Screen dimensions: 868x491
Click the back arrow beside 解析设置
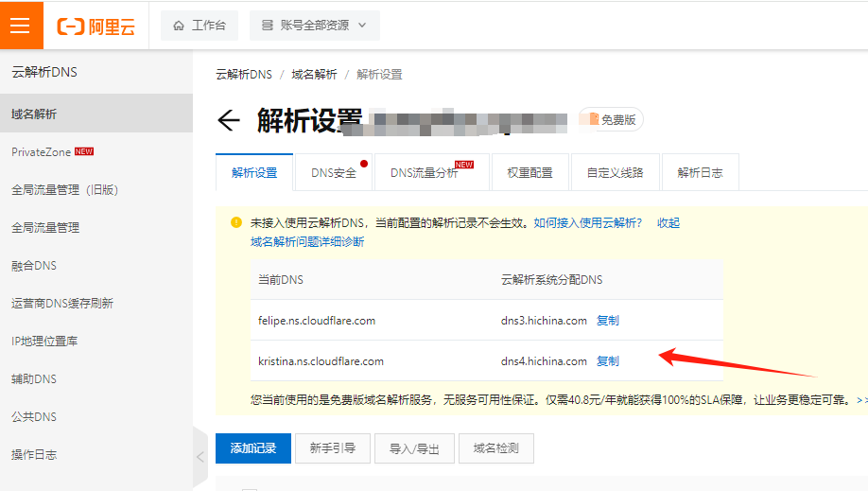[228, 120]
